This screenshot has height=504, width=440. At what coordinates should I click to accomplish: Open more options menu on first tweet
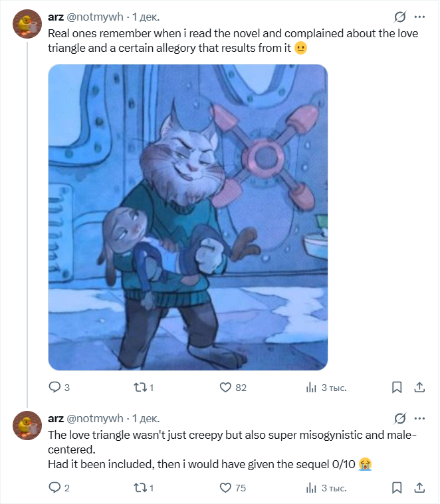point(419,17)
